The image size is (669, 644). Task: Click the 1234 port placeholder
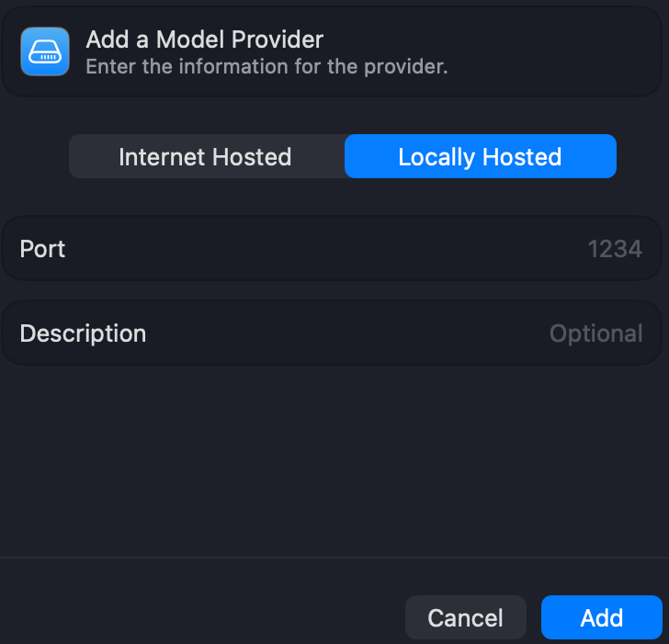click(614, 249)
